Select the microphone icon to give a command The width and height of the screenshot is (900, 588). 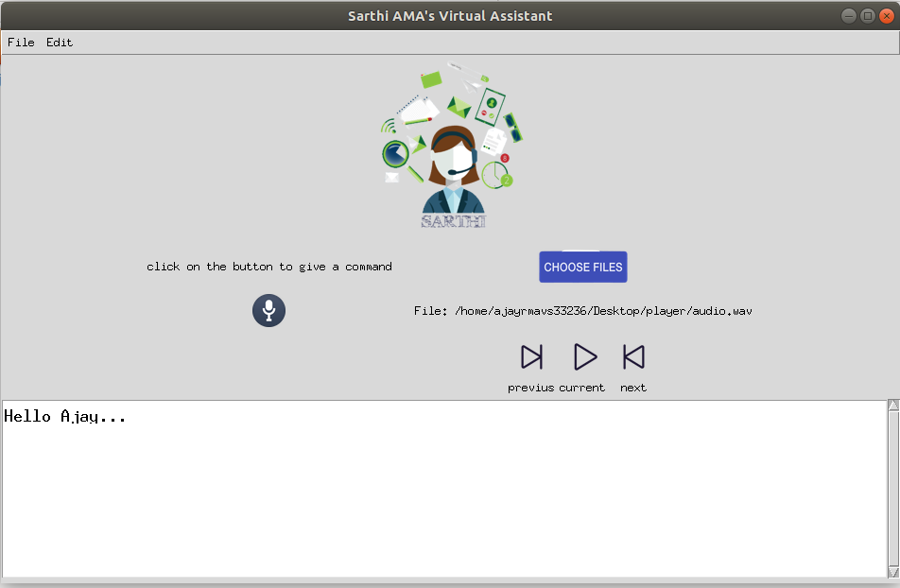point(268,310)
